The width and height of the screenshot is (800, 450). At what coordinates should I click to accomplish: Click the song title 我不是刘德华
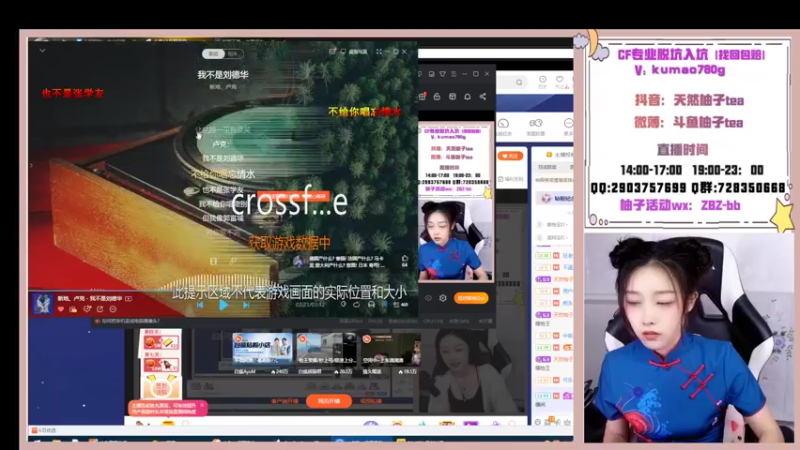click(x=223, y=74)
